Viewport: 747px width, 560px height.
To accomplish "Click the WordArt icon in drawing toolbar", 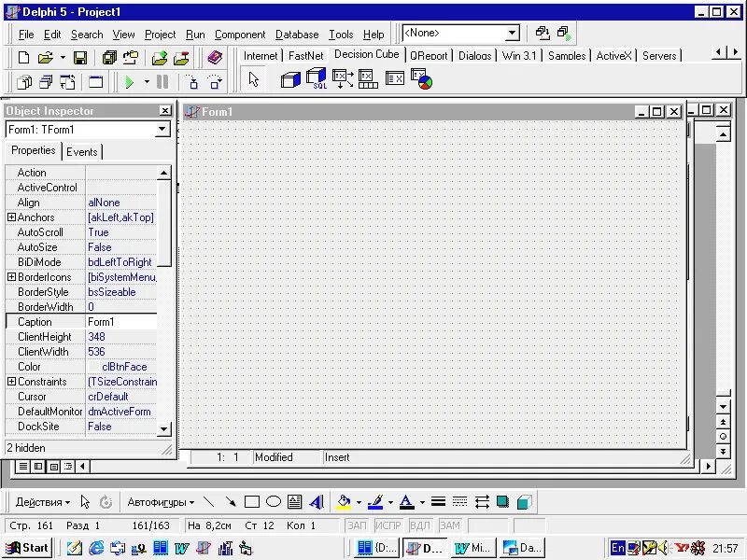I will pyautogui.click(x=317, y=501).
